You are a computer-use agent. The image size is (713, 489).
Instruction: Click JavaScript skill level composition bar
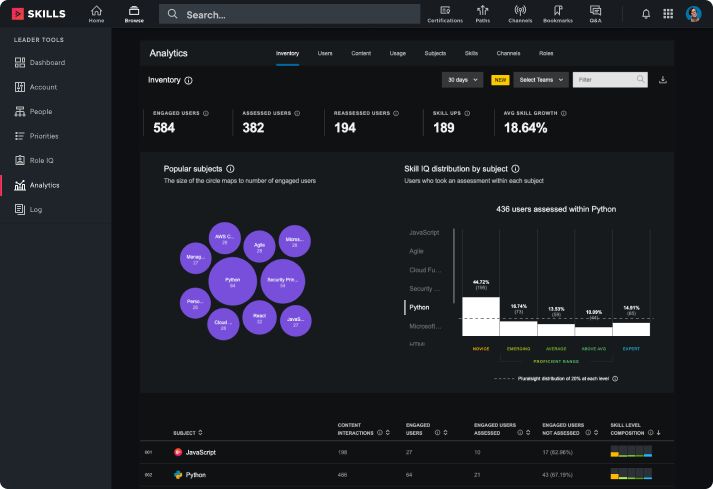631,453
